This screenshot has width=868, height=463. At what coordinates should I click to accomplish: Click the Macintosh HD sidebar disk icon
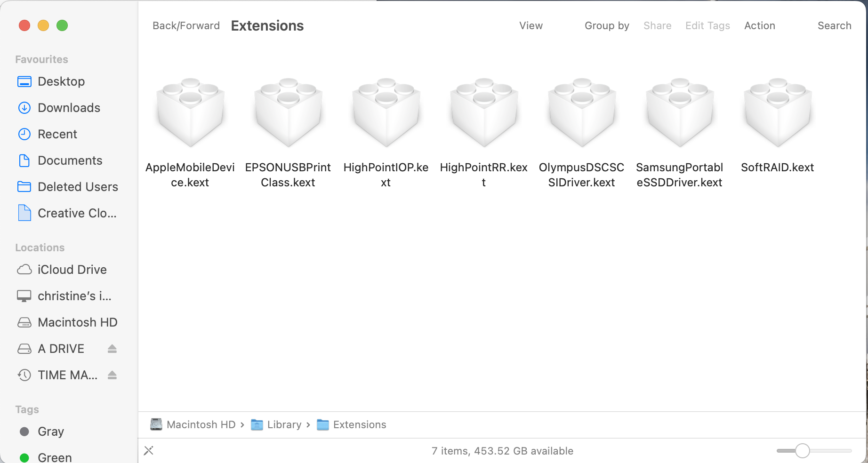tap(24, 322)
